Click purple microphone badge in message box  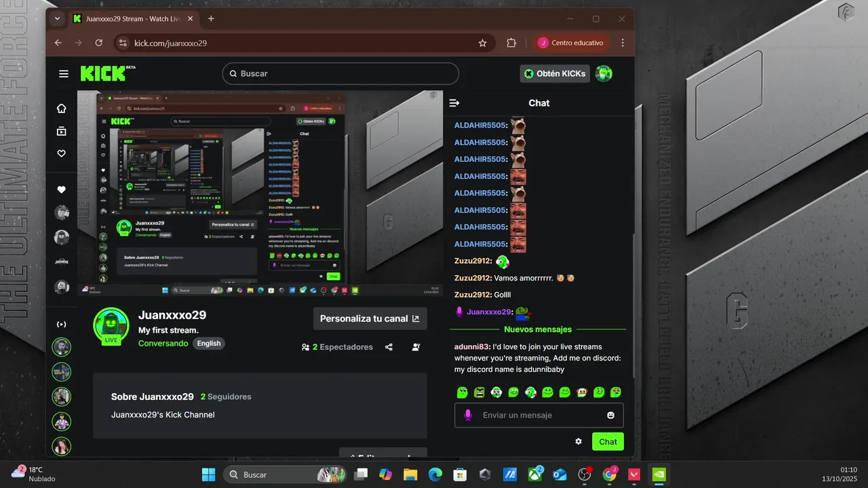pos(467,415)
